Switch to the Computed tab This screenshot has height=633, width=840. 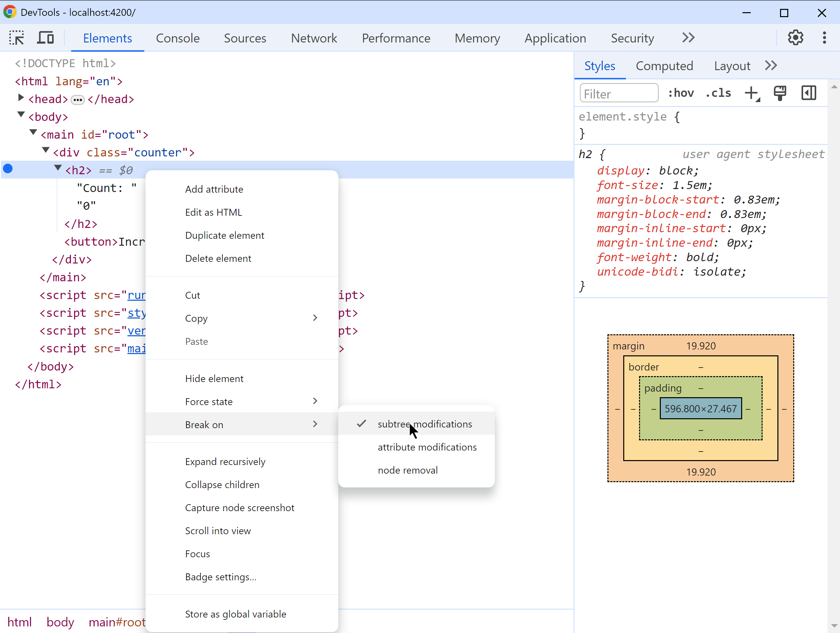664,66
